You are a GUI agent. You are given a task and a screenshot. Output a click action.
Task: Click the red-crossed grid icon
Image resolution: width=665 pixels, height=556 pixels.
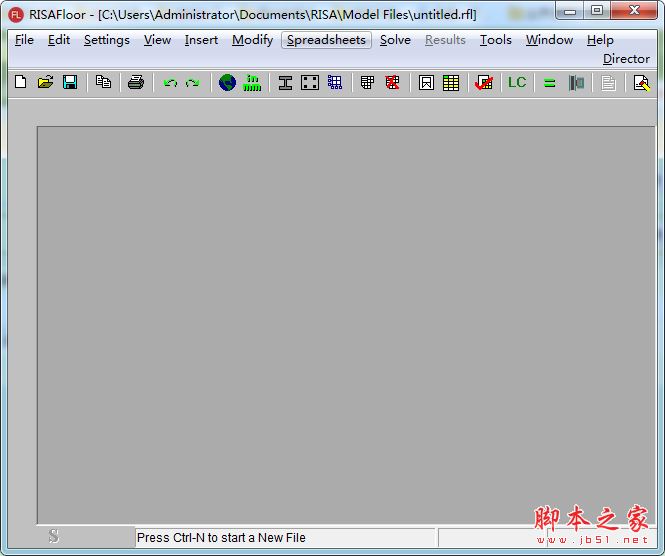pos(392,82)
